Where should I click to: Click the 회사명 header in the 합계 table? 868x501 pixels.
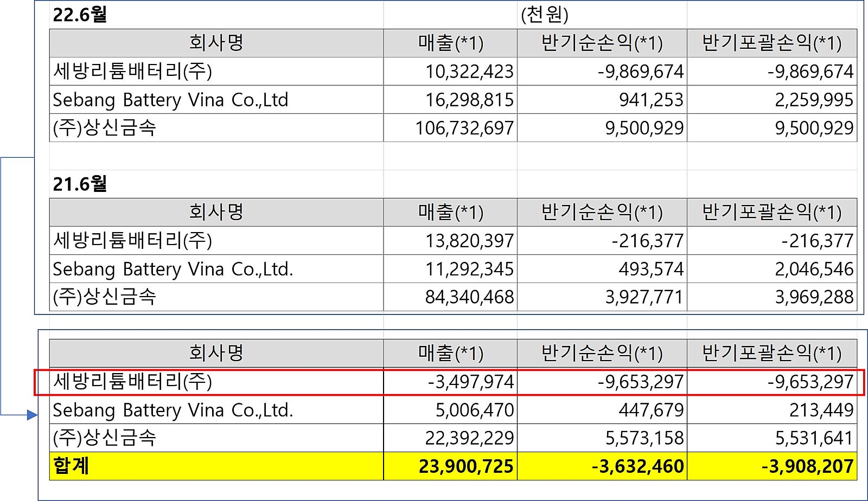coord(216,354)
